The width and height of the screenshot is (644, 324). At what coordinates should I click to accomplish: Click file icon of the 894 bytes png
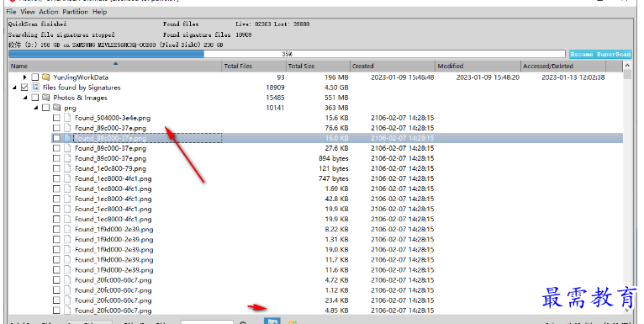(x=67, y=158)
